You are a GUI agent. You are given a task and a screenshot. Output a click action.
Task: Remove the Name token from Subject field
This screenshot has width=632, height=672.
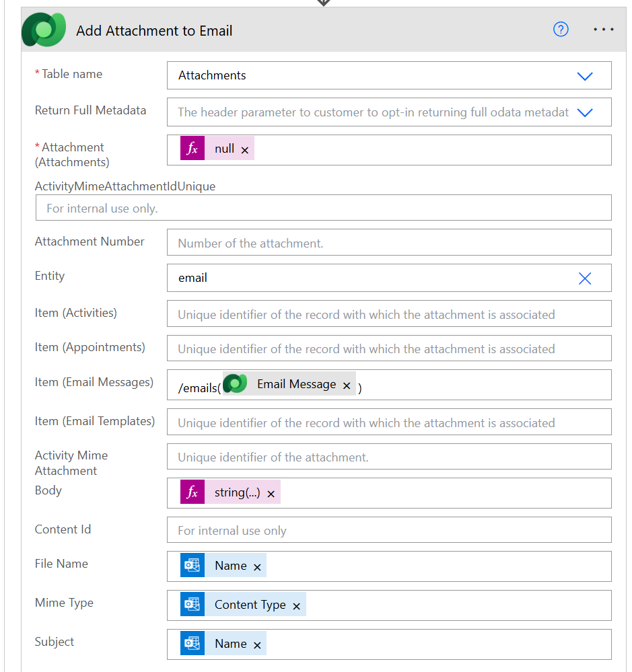257,645
